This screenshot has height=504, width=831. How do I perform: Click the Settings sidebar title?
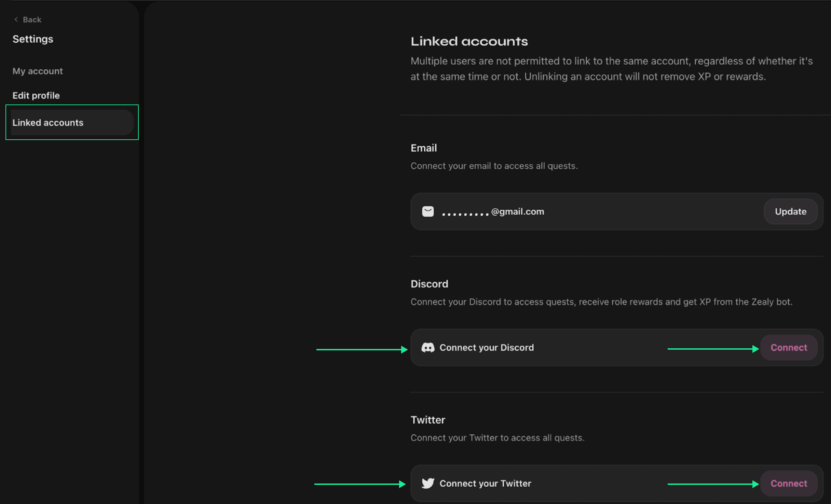tap(33, 39)
